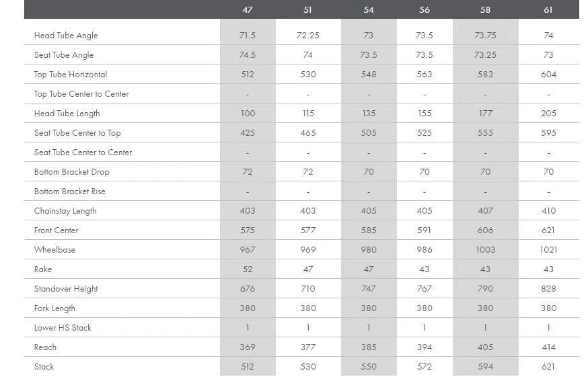Select the 56 size column header

(425, 10)
